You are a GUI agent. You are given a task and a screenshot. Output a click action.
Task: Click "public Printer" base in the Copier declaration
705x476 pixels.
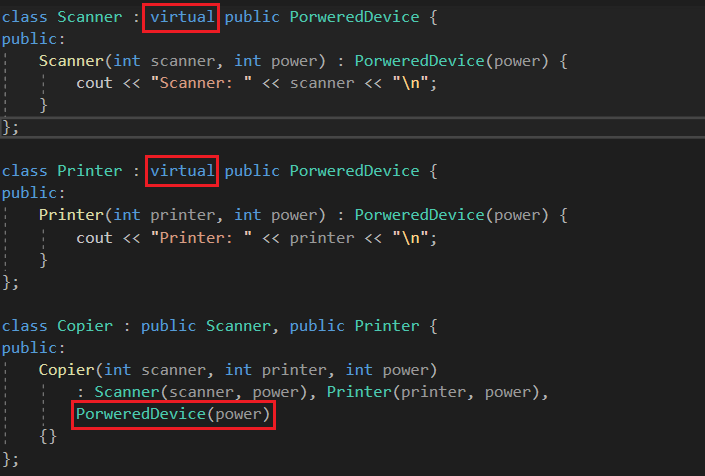[354, 326]
